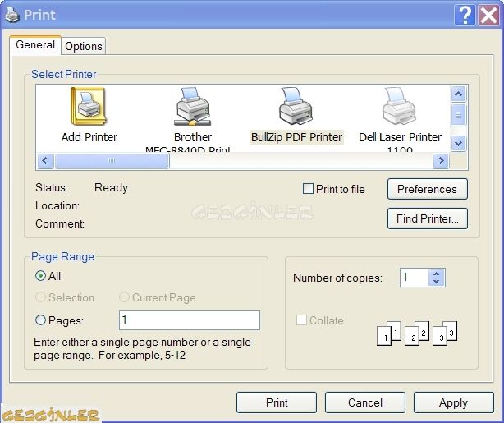Choose the Brother MFC-8840D printer icon
This screenshot has width=504, height=423.
coord(193,107)
